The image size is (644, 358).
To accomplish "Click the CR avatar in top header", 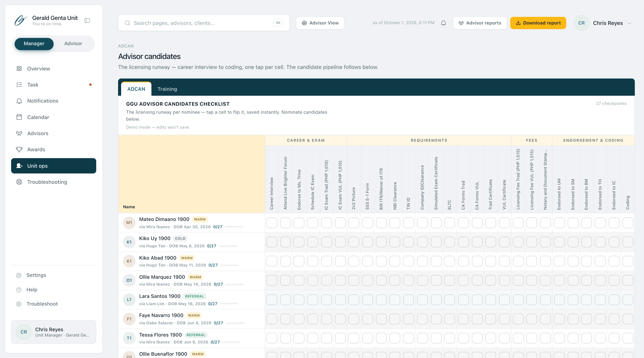I will click(x=581, y=23).
